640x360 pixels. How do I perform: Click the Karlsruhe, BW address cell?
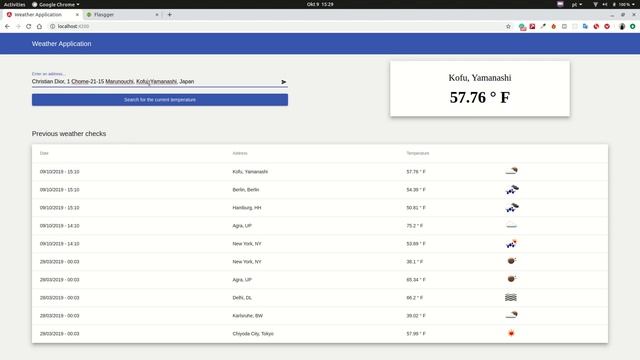pyautogui.click(x=248, y=316)
